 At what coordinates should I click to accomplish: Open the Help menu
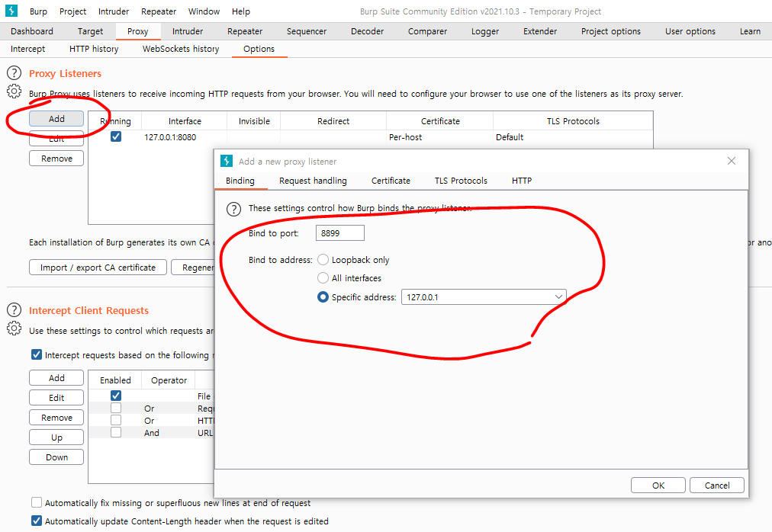[x=241, y=11]
